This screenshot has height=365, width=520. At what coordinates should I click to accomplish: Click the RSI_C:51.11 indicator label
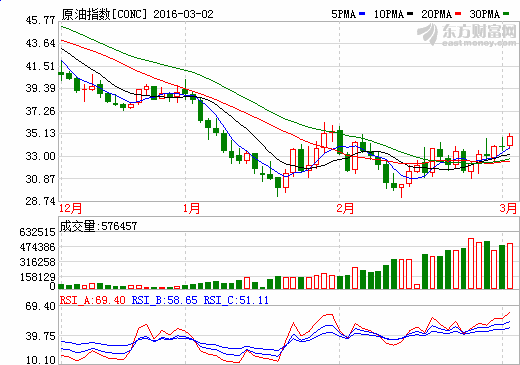click(x=236, y=300)
